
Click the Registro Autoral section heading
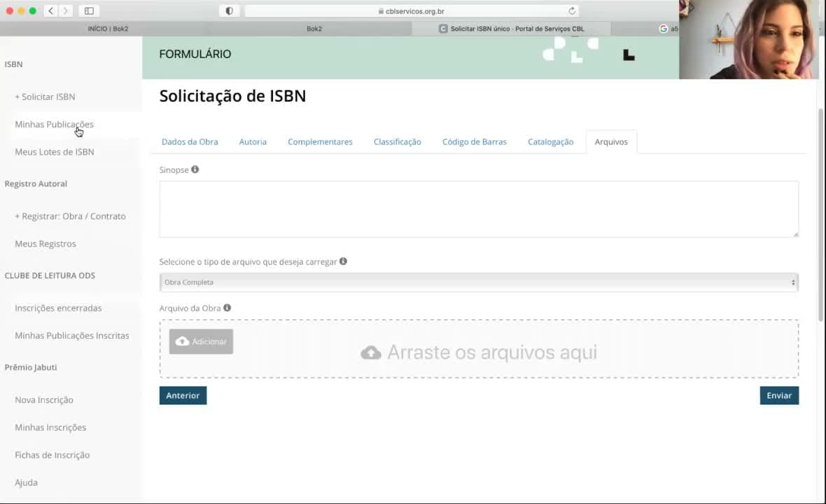[36, 184]
